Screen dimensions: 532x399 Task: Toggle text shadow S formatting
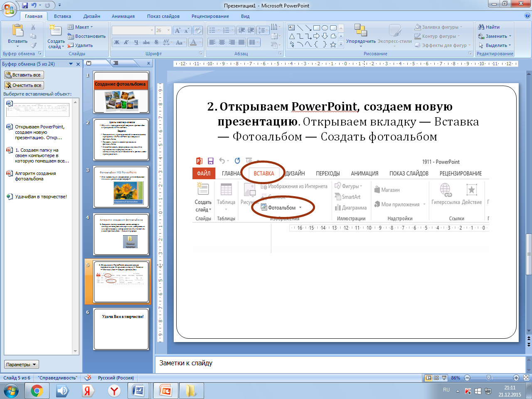click(156, 42)
